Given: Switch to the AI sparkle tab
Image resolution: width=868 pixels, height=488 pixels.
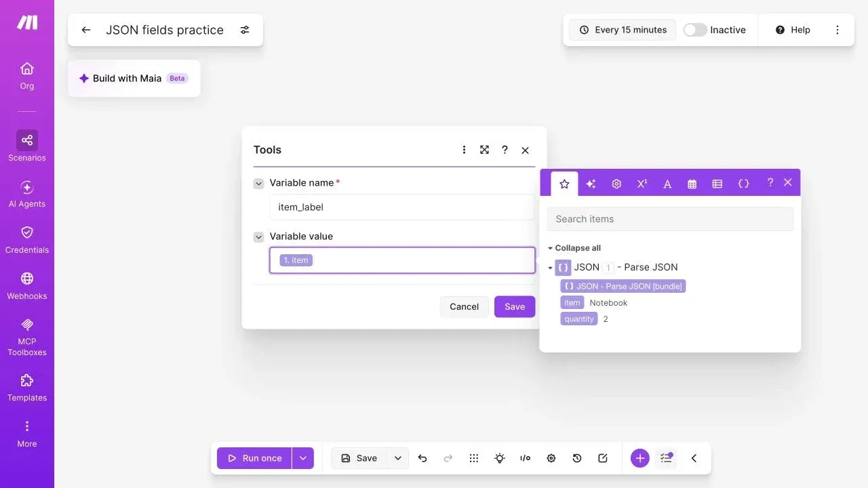Looking at the screenshot, I should (x=591, y=184).
